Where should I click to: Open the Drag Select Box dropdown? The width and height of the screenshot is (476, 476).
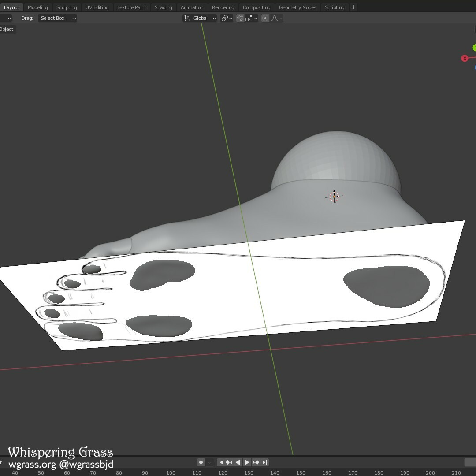57,18
